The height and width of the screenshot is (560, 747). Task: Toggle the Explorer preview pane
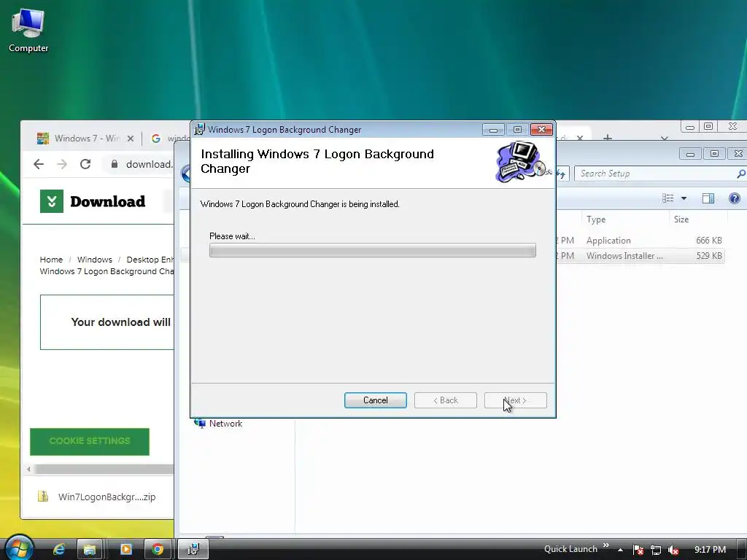click(708, 198)
